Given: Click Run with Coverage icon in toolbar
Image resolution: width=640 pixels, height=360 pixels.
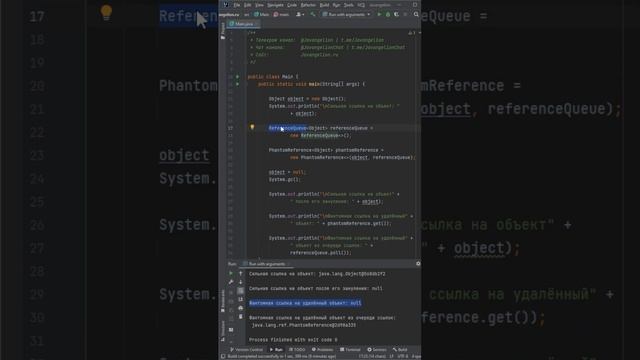Looking at the screenshot, I should pos(396,14).
